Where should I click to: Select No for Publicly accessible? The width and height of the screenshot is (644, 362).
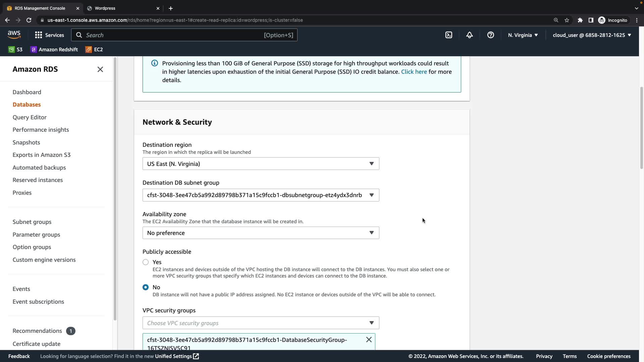146,287
